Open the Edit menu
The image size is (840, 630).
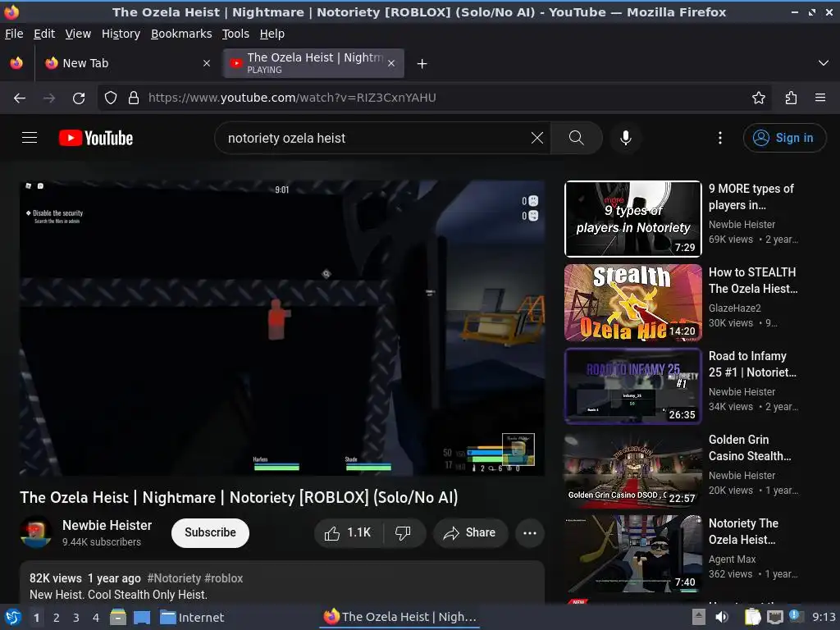click(x=44, y=34)
